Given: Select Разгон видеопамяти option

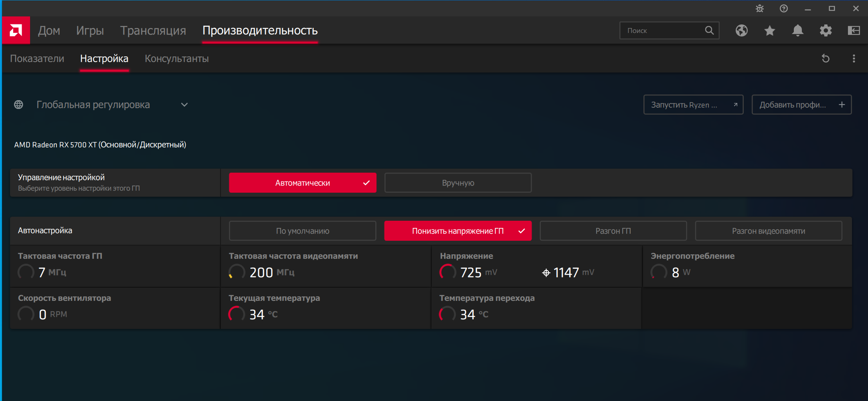Looking at the screenshot, I should coord(769,231).
